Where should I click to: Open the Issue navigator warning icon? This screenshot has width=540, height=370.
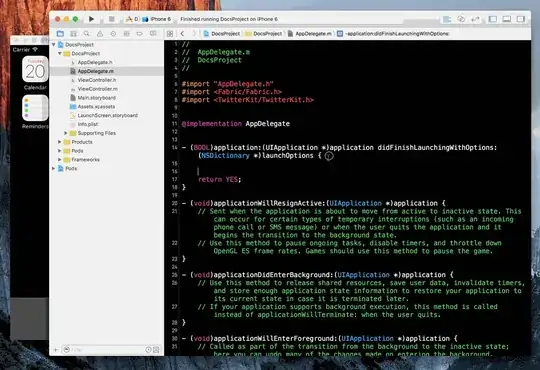pos(100,33)
